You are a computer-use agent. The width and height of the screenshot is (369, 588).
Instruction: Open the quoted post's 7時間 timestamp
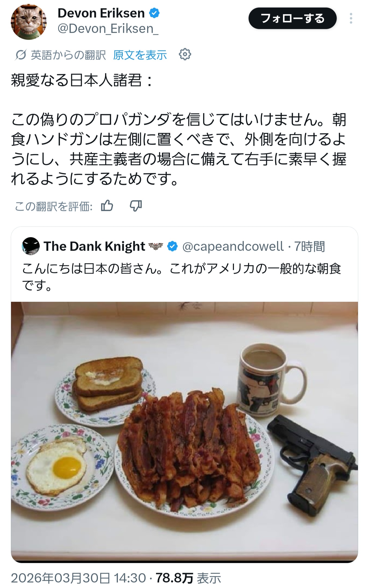(x=310, y=246)
